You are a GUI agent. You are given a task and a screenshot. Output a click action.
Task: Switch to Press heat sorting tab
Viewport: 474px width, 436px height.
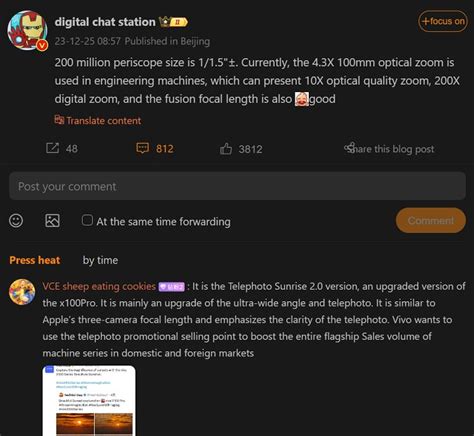click(35, 260)
